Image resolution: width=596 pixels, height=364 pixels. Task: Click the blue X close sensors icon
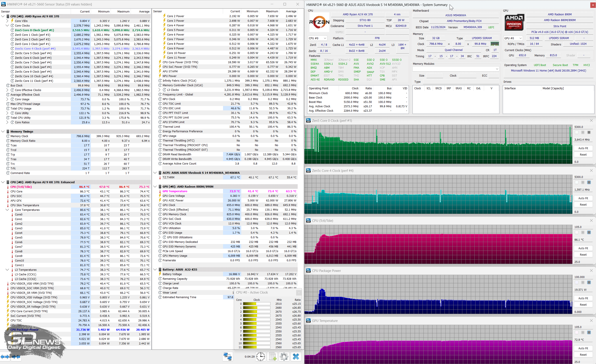[x=296, y=357]
